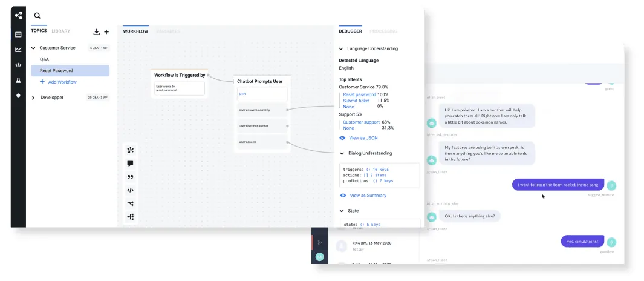644x281 pixels.
Task: Click None link with 31.3% score
Action: (x=348, y=128)
